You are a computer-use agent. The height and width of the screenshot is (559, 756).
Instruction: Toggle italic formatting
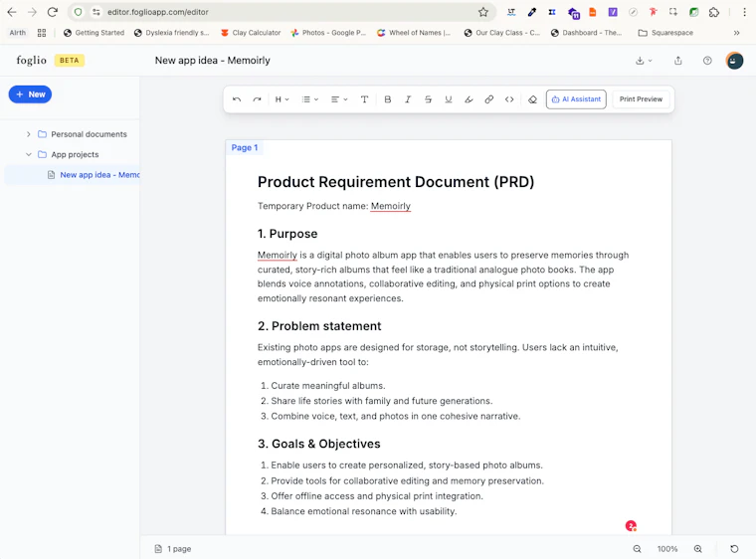click(x=408, y=99)
